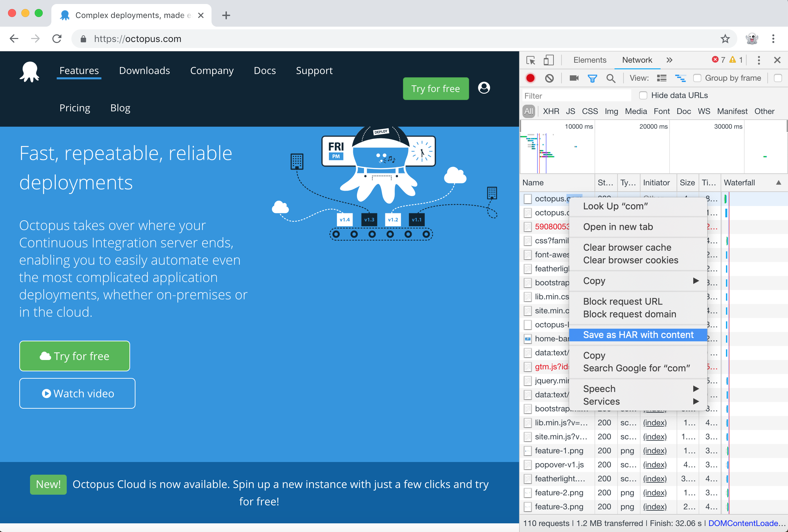Switch to the waterfall overview view icon
The height and width of the screenshot is (532, 788).
point(680,78)
